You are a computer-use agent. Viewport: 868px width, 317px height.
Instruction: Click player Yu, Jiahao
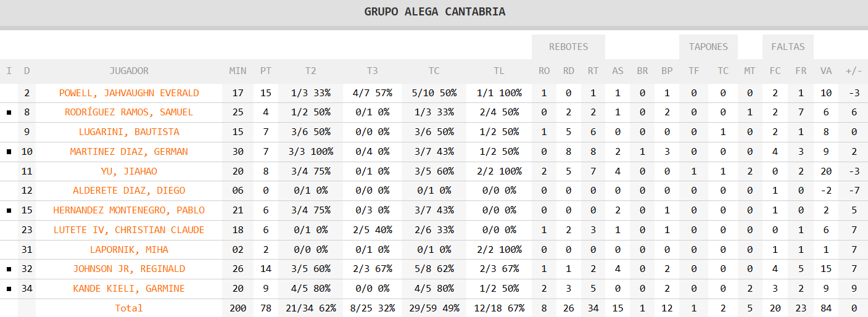[x=129, y=171]
